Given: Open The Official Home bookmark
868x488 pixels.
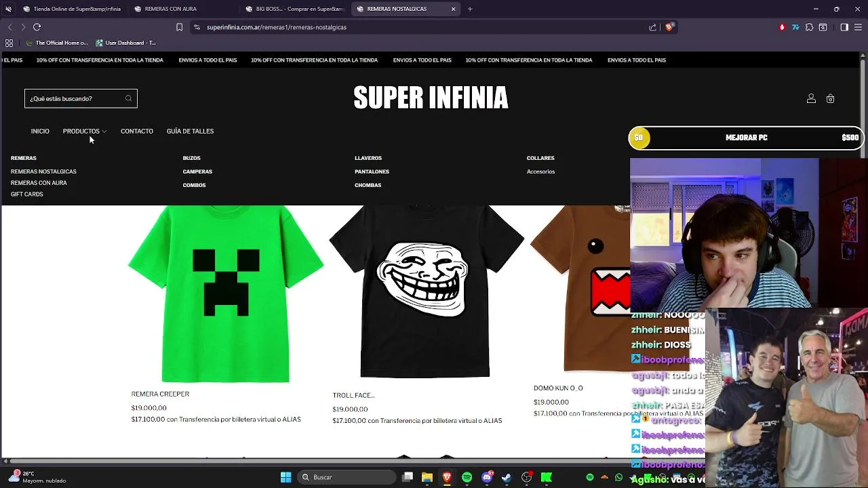Looking at the screenshot, I should [57, 43].
